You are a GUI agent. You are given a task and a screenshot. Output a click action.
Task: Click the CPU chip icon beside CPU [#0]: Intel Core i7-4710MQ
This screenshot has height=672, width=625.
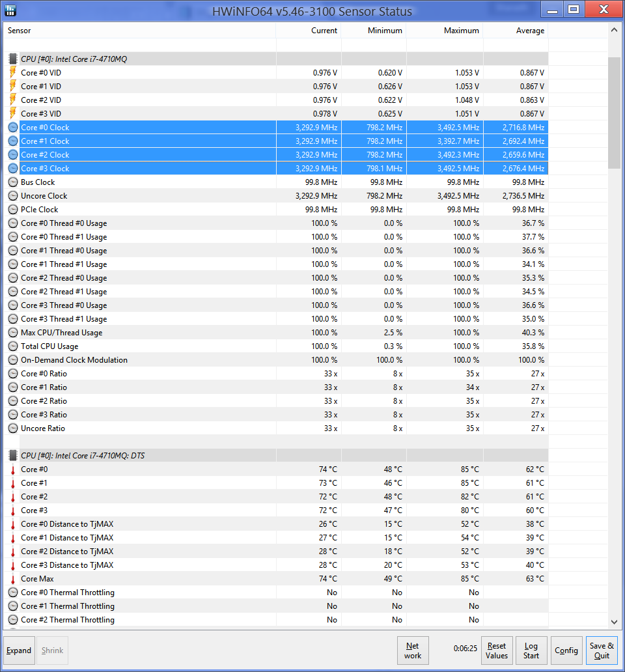tap(13, 59)
